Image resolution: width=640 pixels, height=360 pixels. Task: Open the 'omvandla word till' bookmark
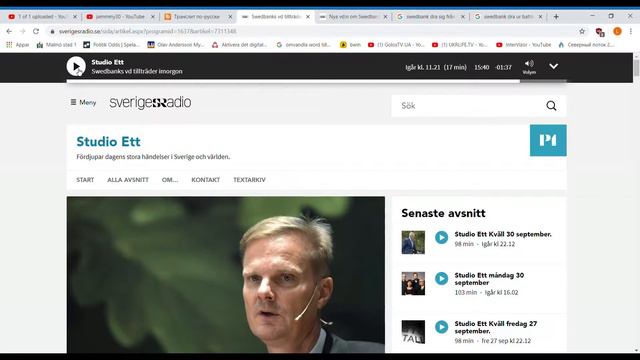[303, 44]
